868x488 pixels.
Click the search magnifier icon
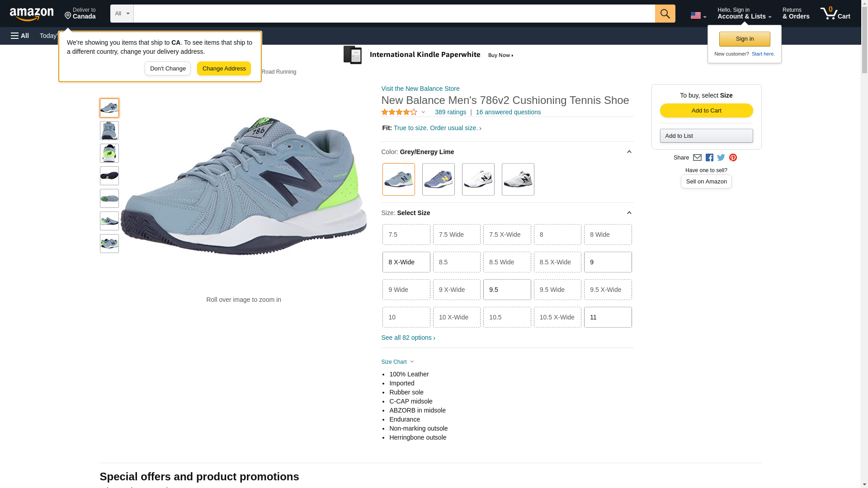click(x=665, y=14)
